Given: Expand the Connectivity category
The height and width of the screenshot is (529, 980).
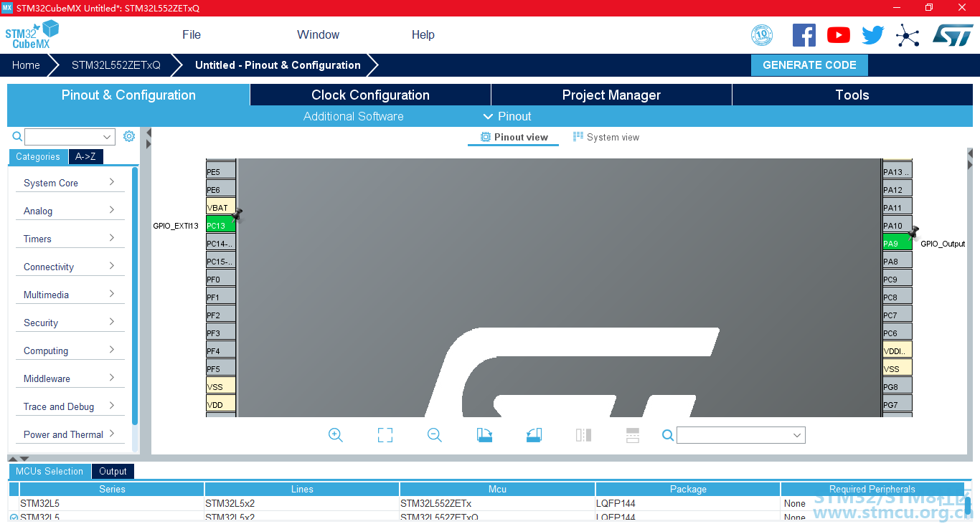Looking at the screenshot, I should point(70,267).
